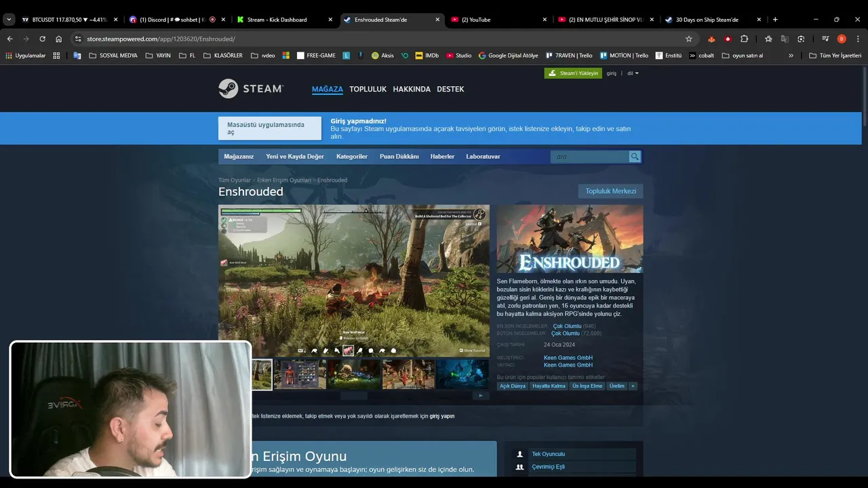Click the search magnifier icon in store bar
This screenshot has height=488, width=868.
[x=635, y=157]
